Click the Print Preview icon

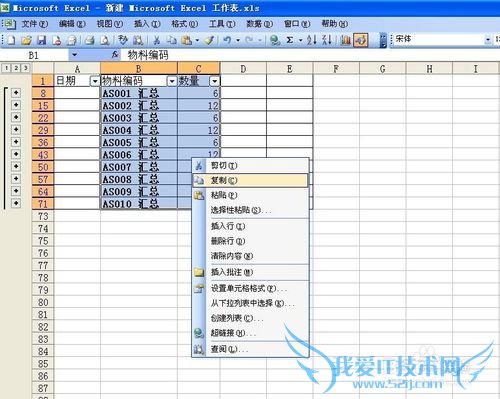point(105,40)
